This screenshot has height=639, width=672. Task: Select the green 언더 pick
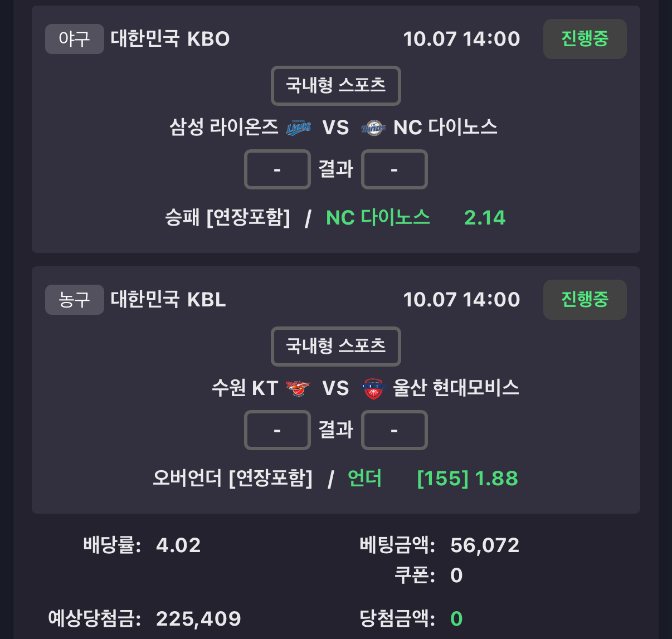click(x=364, y=478)
